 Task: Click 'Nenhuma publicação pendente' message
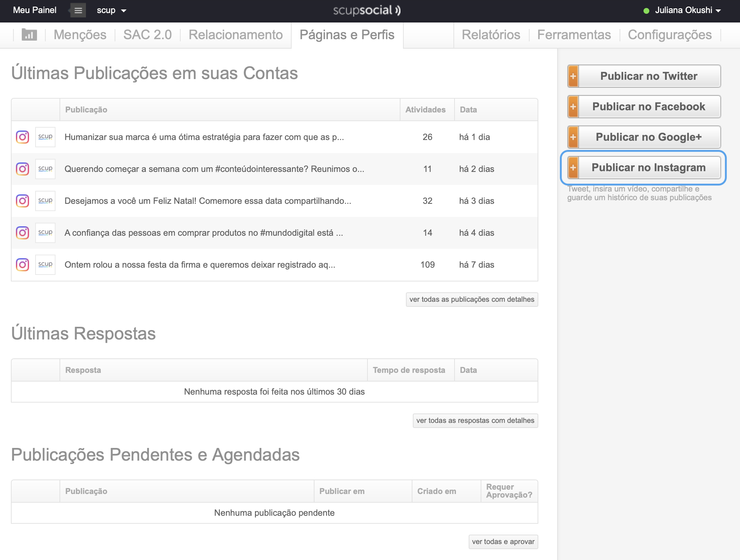274,513
